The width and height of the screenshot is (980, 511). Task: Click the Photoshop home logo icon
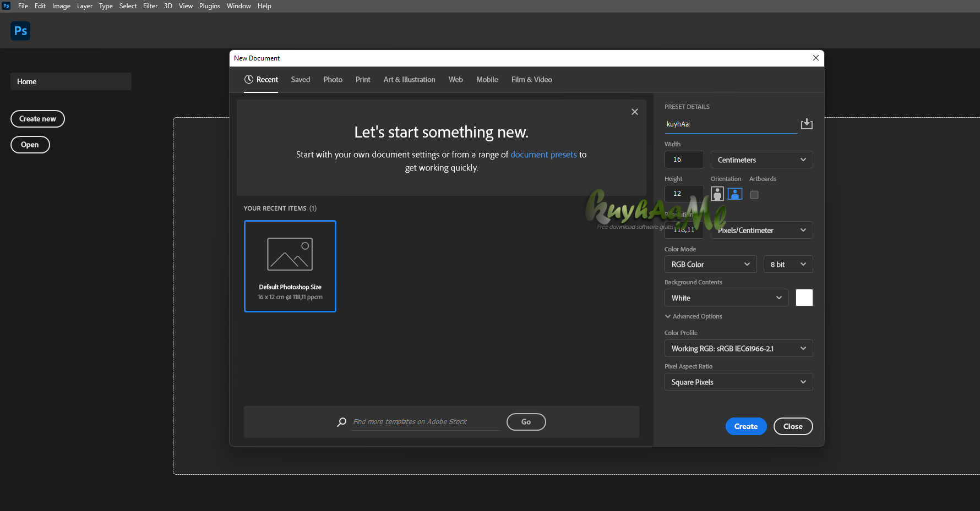pyautogui.click(x=20, y=31)
